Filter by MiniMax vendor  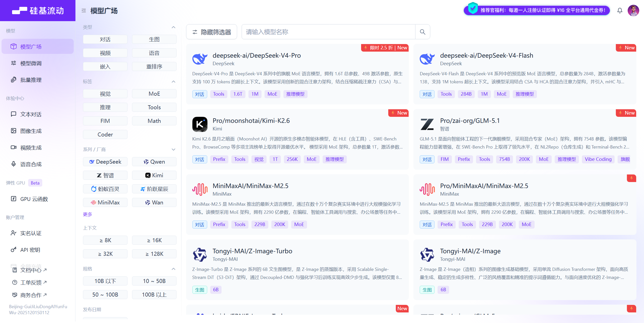click(105, 202)
